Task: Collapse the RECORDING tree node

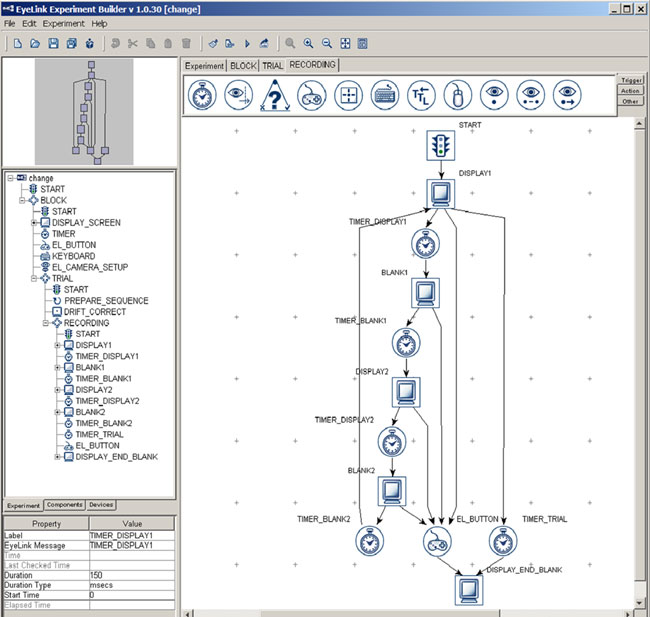Action: pos(46,323)
